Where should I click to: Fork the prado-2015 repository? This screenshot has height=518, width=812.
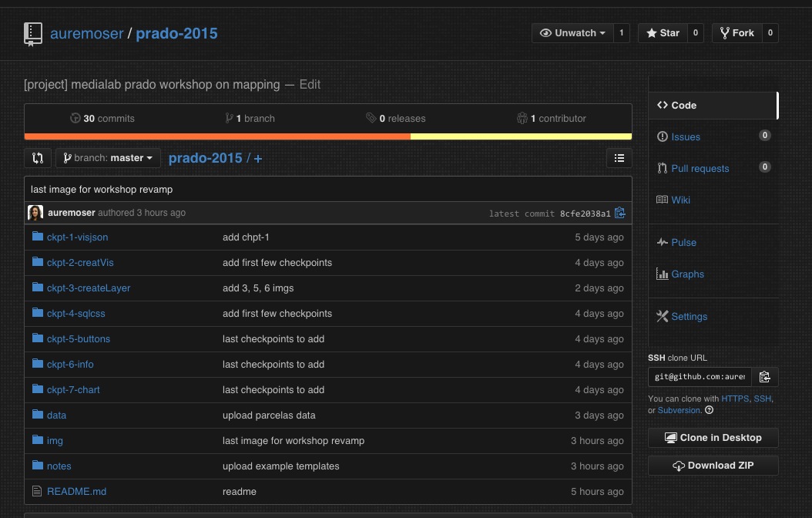tap(737, 33)
